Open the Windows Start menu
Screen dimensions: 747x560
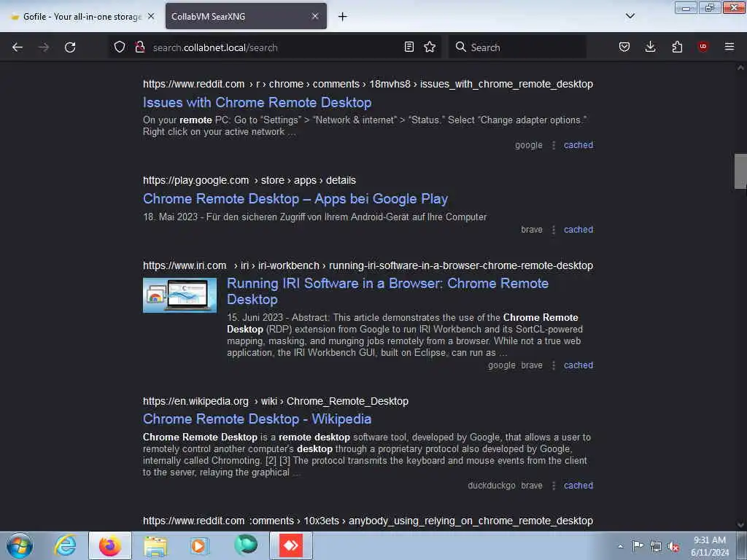[20, 545]
